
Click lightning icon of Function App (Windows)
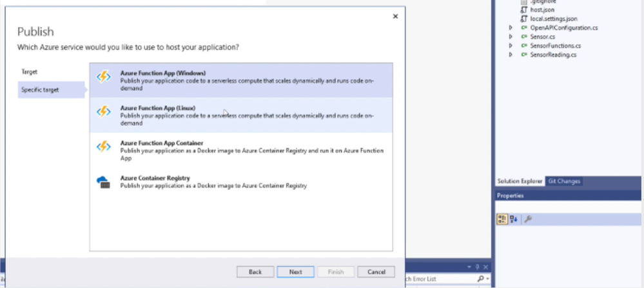[104, 77]
